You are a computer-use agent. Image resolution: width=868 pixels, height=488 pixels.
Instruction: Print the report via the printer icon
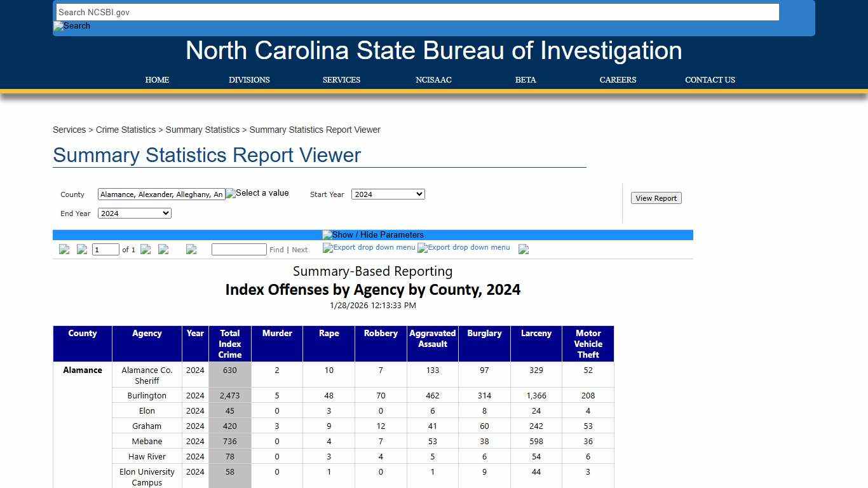(x=523, y=248)
